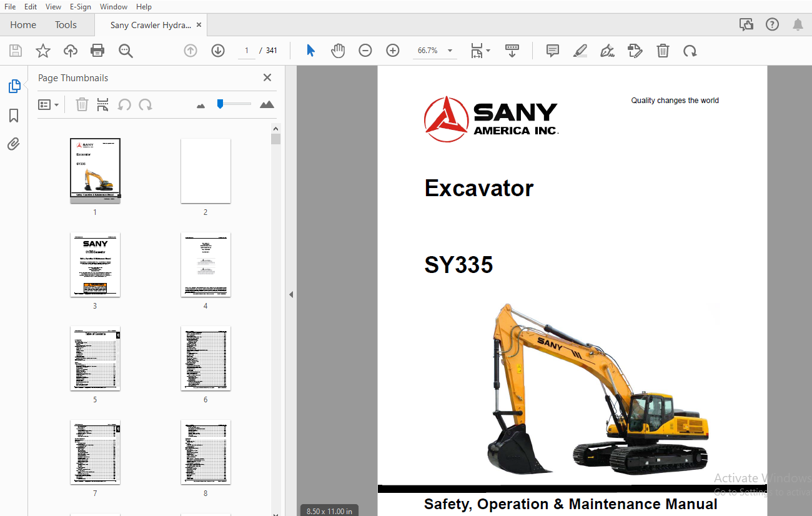Open the find text magnifier icon

click(x=126, y=51)
